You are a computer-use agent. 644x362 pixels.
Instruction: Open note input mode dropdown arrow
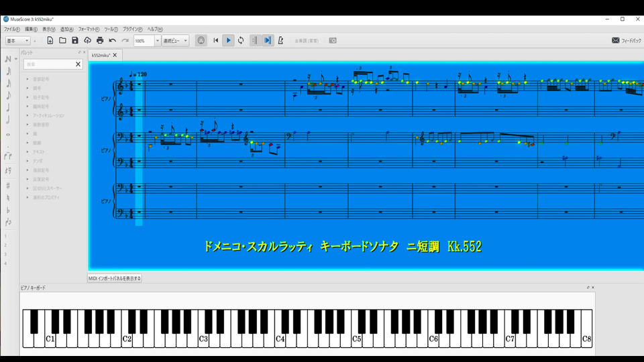coord(16,59)
